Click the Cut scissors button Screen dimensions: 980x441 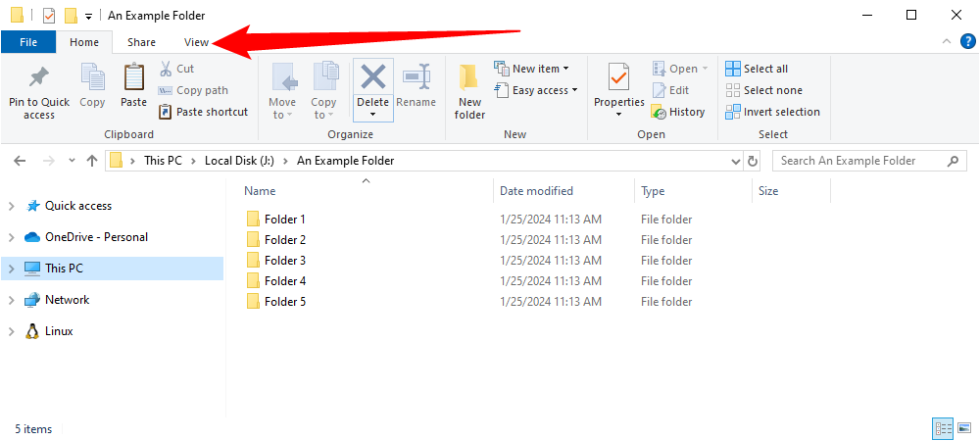click(x=176, y=69)
